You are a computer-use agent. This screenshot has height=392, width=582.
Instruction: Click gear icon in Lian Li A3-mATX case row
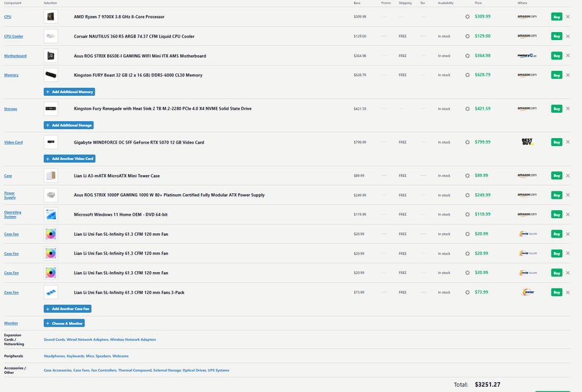coord(467,176)
